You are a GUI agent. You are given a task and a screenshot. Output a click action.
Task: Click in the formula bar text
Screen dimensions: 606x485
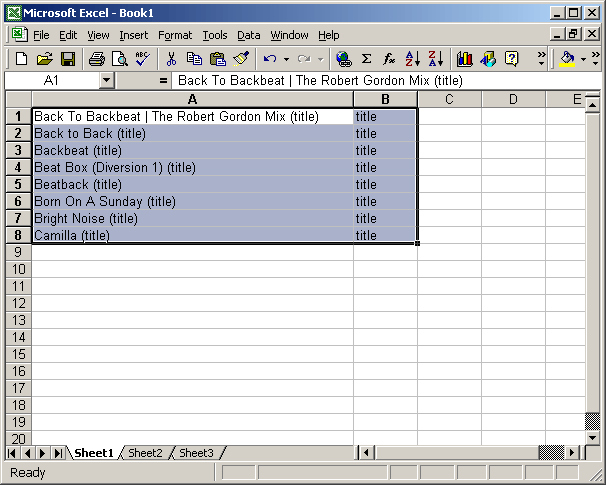(x=320, y=81)
